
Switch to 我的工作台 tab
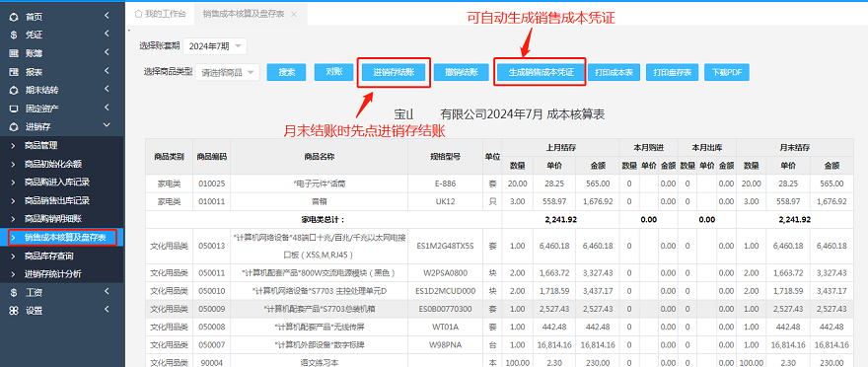[x=161, y=14]
